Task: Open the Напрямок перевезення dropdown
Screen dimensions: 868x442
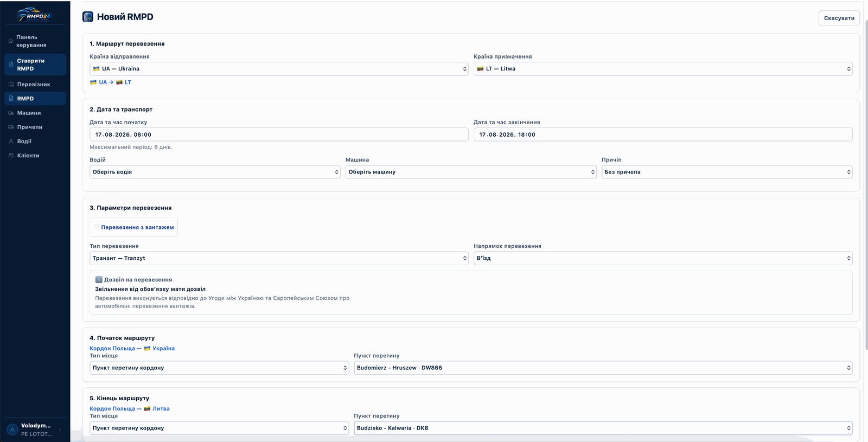Action: pos(663,258)
